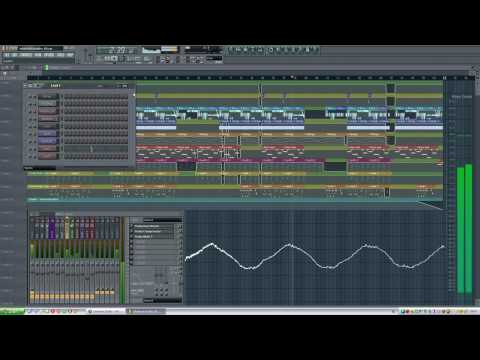Click the playhead marker on playlist ruler
Screen dimensions: 480x360
292,77
